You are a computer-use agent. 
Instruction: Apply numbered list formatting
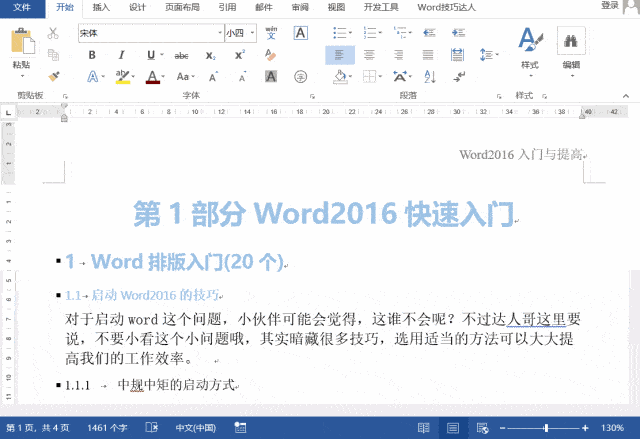(x=370, y=33)
